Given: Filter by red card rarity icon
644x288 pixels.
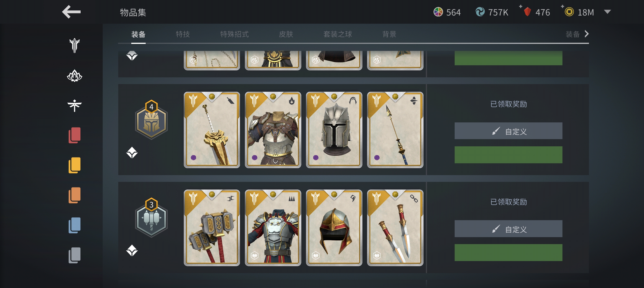Looking at the screenshot, I should click(75, 135).
